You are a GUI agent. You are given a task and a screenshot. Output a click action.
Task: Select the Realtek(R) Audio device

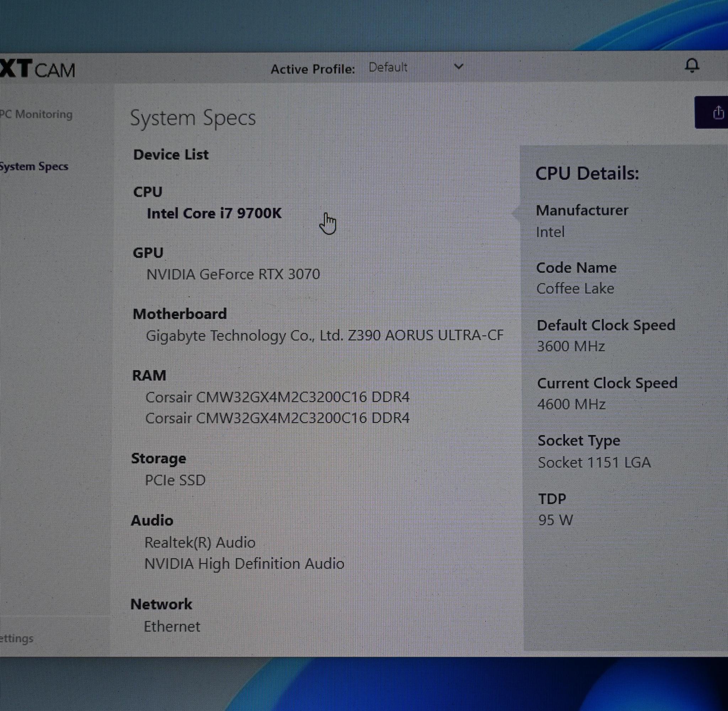[x=200, y=542]
